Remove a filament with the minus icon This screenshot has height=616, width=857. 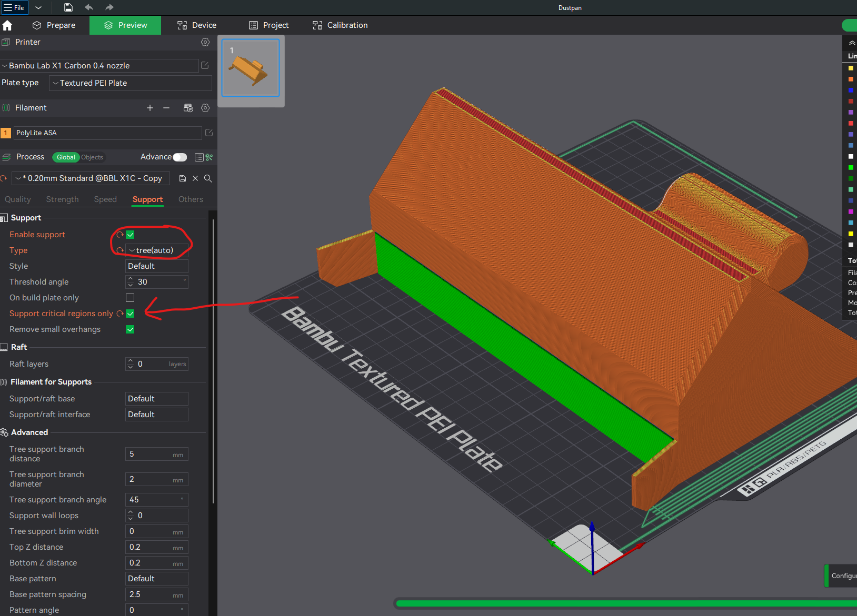pyautogui.click(x=166, y=108)
